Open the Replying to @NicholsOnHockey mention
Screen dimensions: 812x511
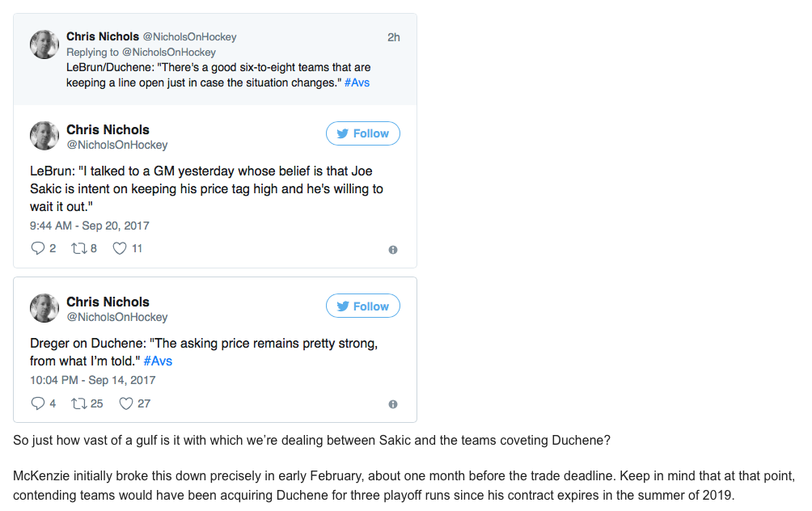[169, 53]
